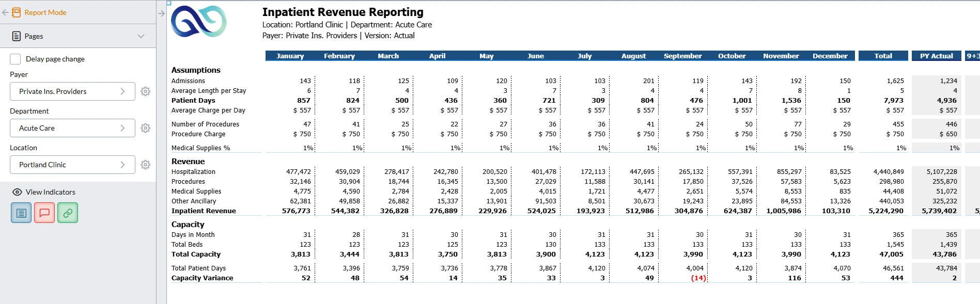The image size is (980, 304).
Task: Select the February column header
Action: pos(339,56)
